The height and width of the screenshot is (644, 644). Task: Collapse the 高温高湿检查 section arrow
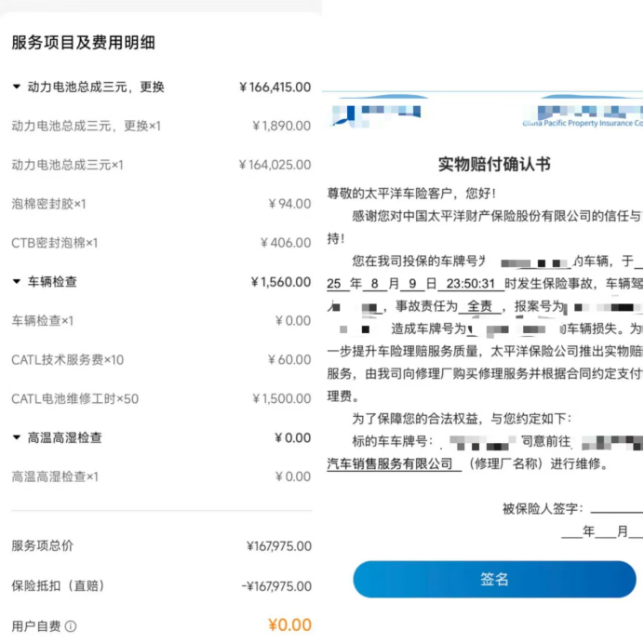(x=17, y=437)
